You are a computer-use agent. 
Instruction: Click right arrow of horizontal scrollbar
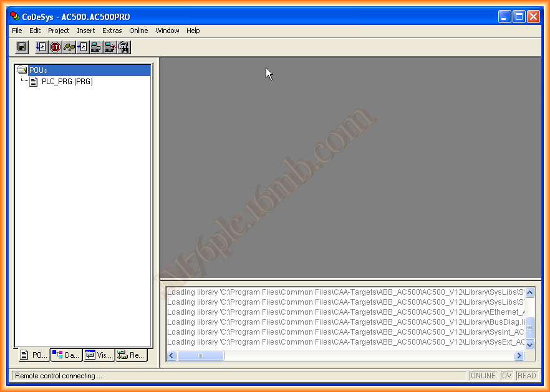(519, 355)
